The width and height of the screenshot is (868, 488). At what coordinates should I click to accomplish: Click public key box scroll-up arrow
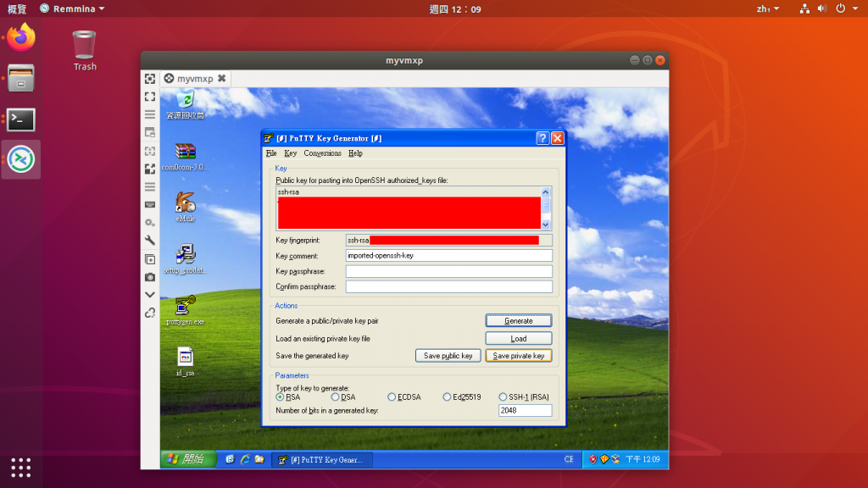pos(546,192)
